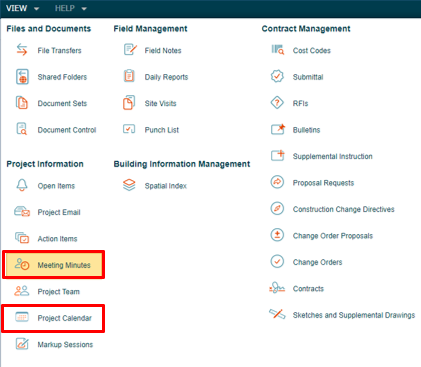Click the RFIs question mark icon
The height and width of the screenshot is (367, 421).
tap(277, 103)
